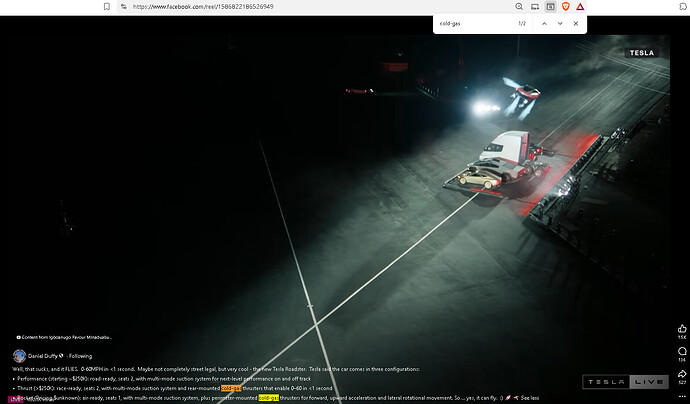Open the three-dots more options menu
The height and width of the screenshot is (404, 690).
[x=682, y=397]
